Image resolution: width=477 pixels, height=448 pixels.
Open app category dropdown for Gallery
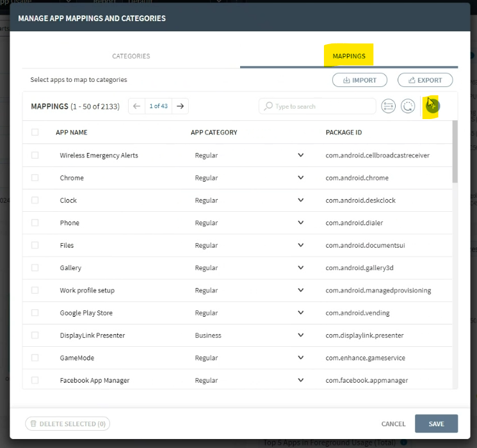[300, 268]
